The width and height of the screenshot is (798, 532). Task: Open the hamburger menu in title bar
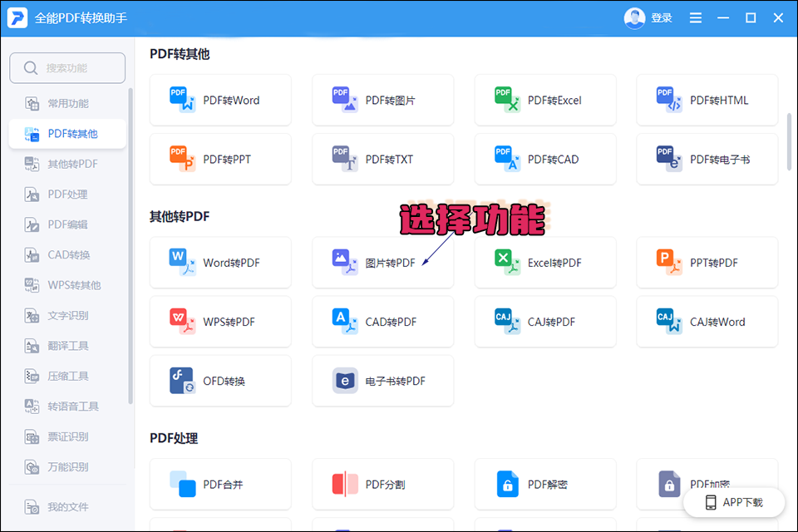696,17
